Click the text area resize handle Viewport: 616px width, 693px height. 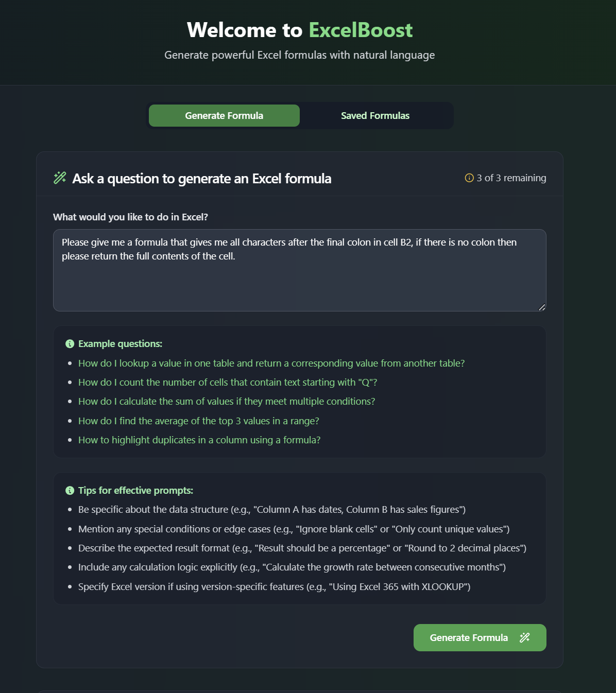[542, 307]
